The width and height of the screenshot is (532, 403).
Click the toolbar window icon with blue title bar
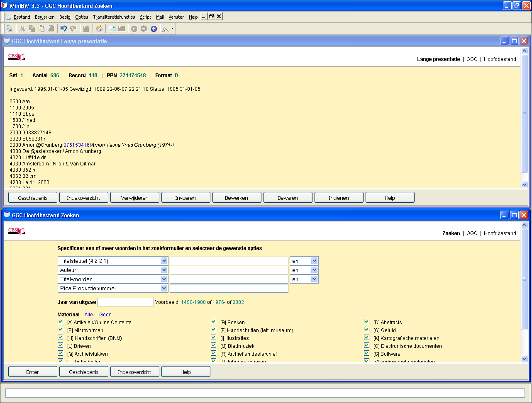pyautogui.click(x=112, y=29)
